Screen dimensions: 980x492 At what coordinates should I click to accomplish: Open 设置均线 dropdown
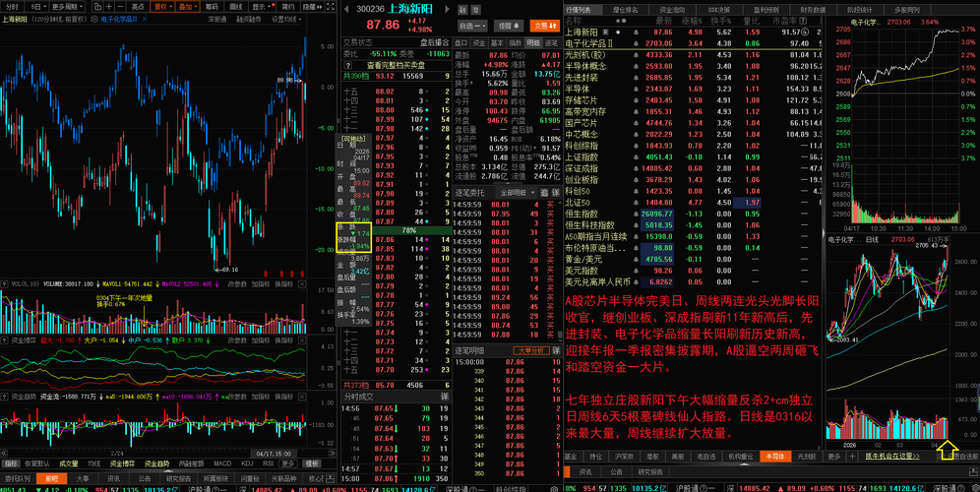point(285,20)
